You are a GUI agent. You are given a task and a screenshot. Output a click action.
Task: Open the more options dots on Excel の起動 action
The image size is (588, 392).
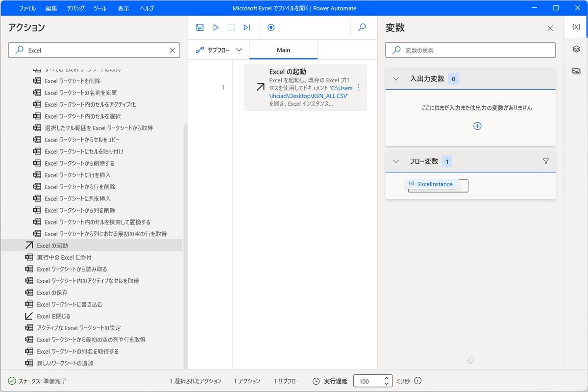pos(358,87)
